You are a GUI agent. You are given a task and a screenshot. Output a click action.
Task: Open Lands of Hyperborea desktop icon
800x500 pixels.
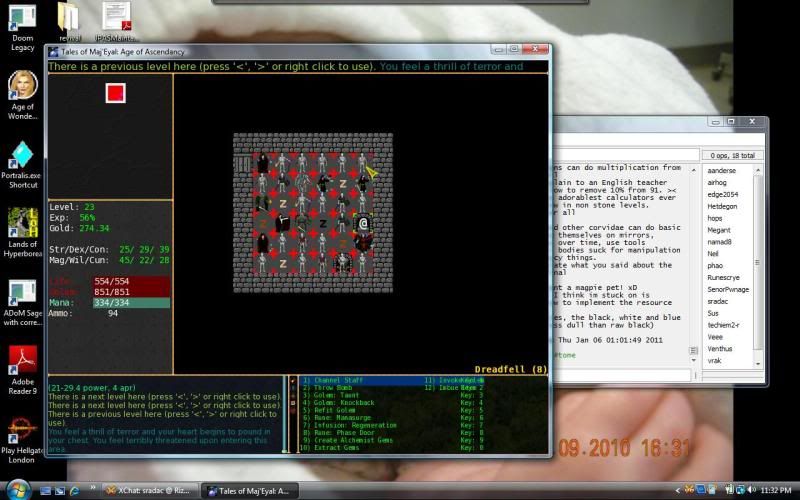point(22,233)
